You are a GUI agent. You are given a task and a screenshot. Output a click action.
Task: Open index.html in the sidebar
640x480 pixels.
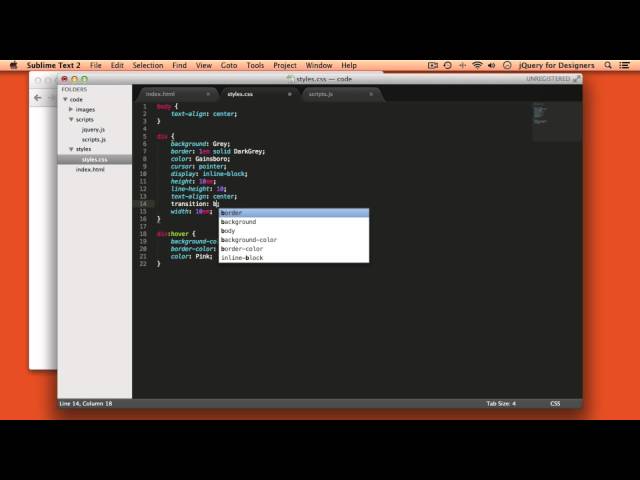point(90,169)
